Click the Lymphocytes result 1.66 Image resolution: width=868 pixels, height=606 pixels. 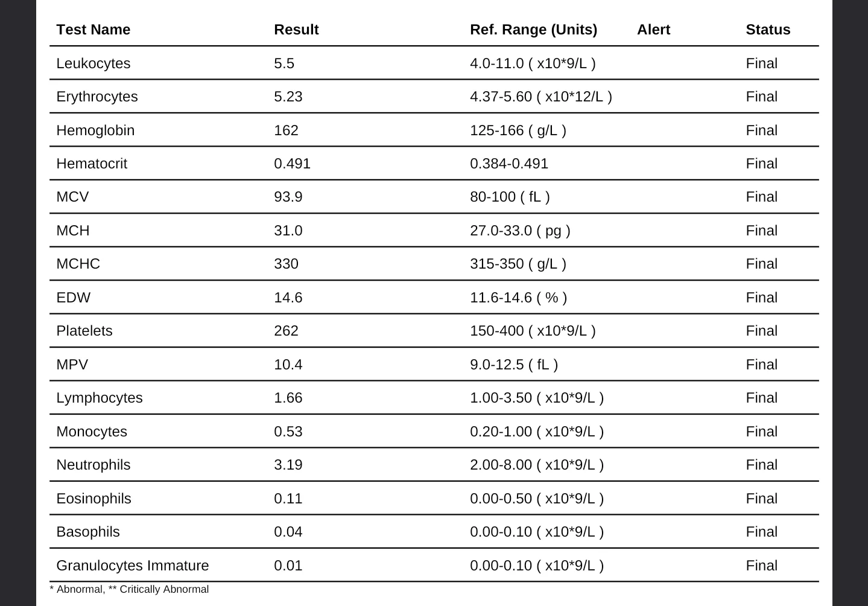(288, 398)
